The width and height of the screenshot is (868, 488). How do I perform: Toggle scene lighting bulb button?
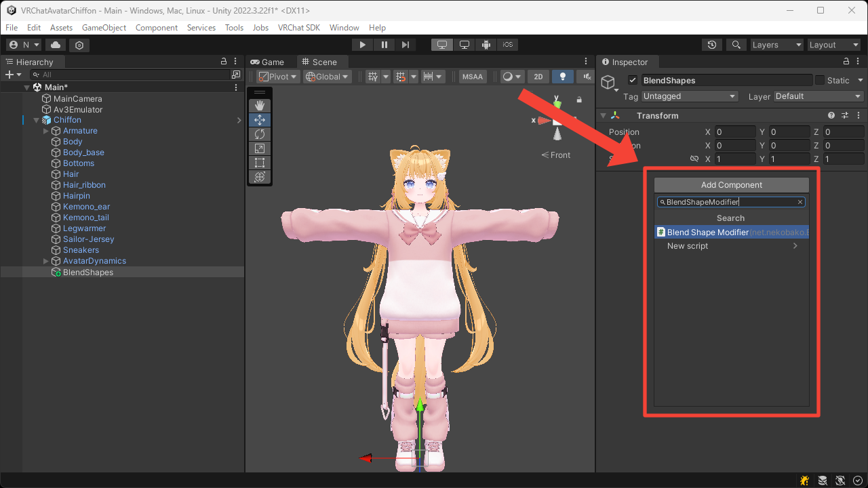pos(562,77)
